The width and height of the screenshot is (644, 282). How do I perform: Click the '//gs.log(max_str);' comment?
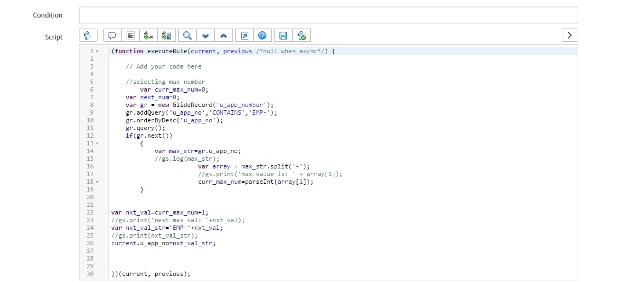[x=187, y=159]
